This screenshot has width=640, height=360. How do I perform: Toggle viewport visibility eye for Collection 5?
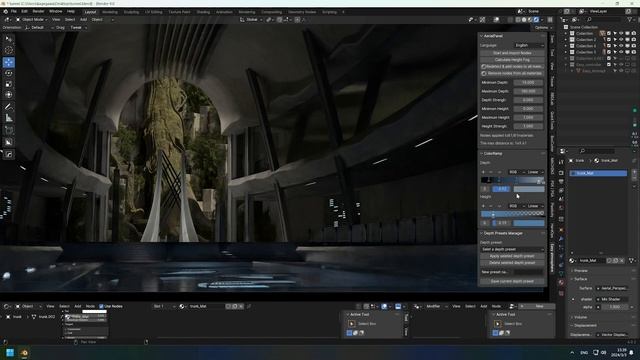click(x=621, y=52)
